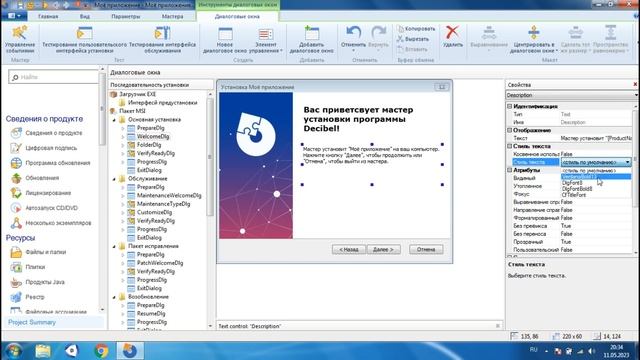
Task: Collapse the Основная установка tree node
Action: pyautogui.click(x=114, y=120)
